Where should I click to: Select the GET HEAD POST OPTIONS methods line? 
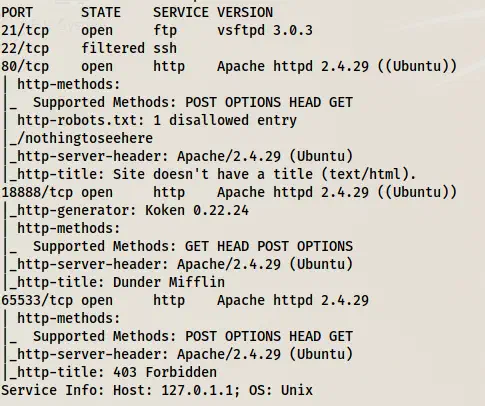pyautogui.click(x=193, y=246)
